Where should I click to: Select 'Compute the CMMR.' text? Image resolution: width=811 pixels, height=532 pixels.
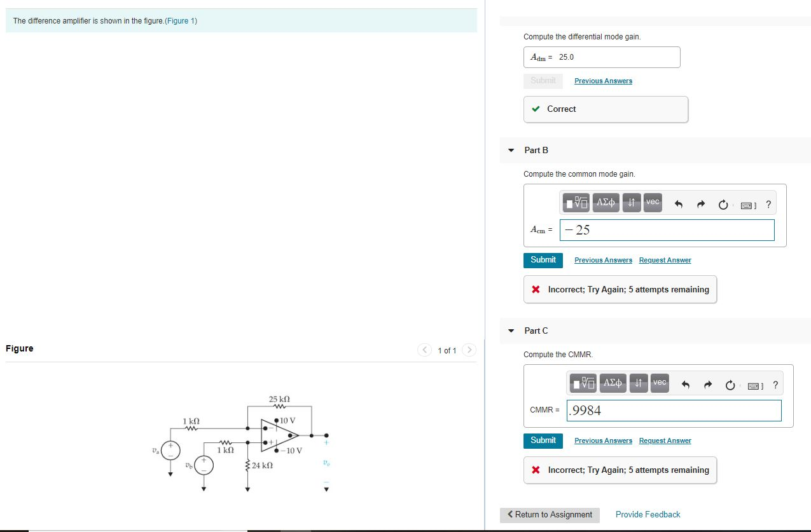click(x=558, y=355)
